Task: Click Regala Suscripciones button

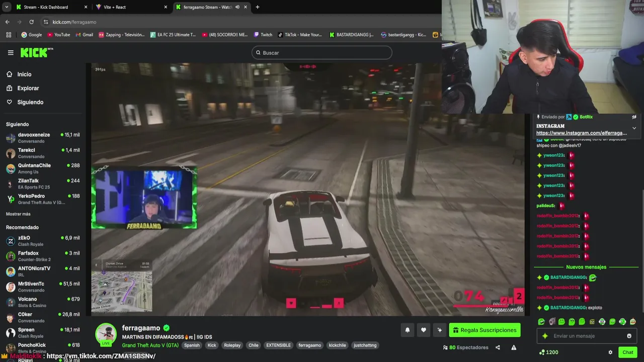Action: pos(485,330)
